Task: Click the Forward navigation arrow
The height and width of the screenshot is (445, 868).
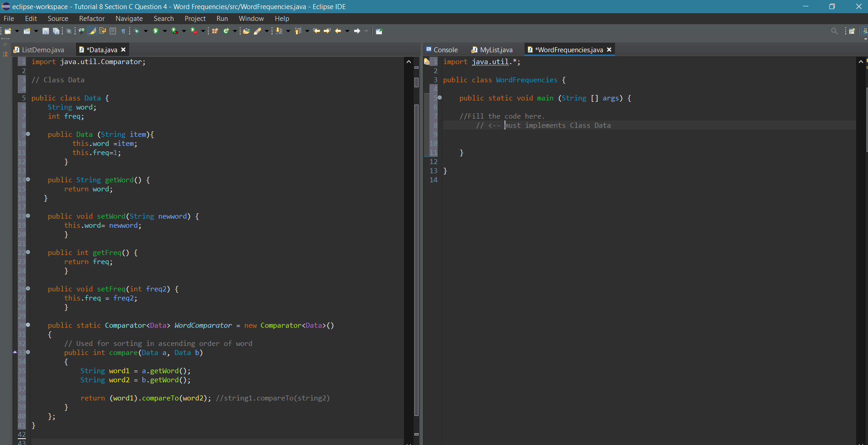Action: (358, 31)
